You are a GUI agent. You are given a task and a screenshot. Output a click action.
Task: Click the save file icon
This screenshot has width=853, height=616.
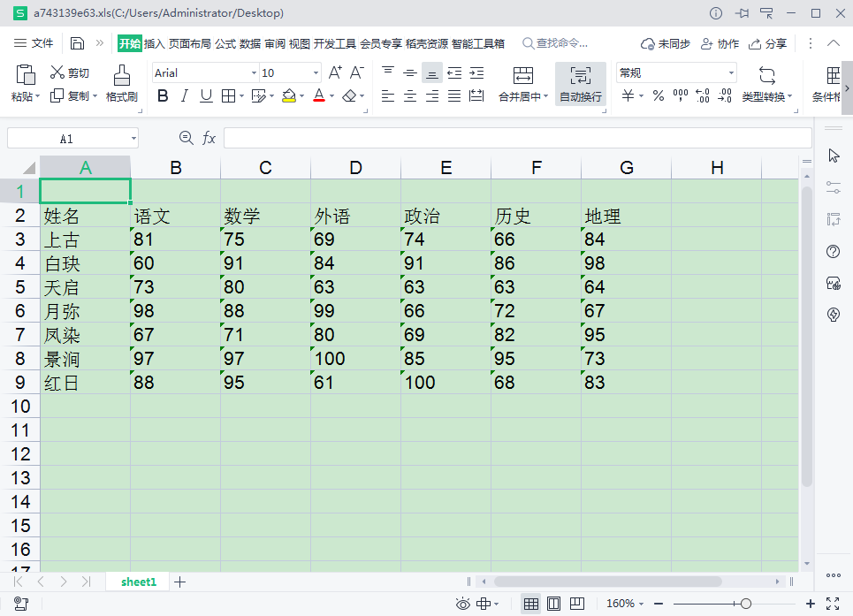pos(77,43)
